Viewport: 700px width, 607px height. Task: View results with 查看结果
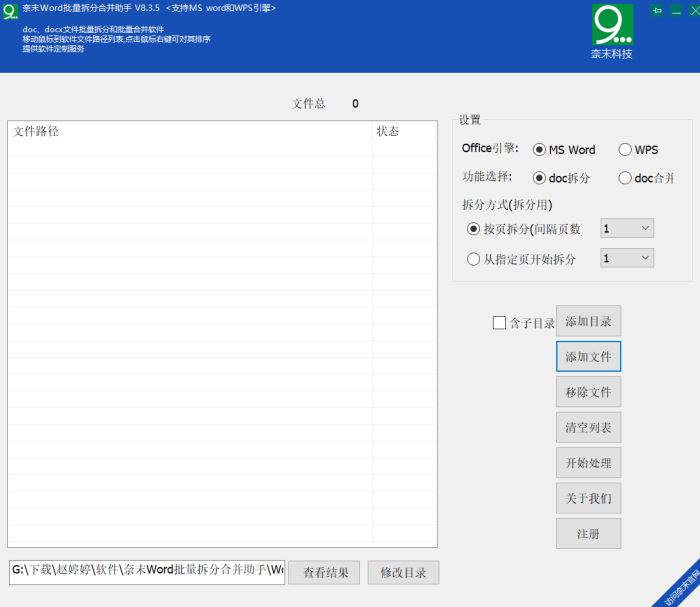pos(324,572)
